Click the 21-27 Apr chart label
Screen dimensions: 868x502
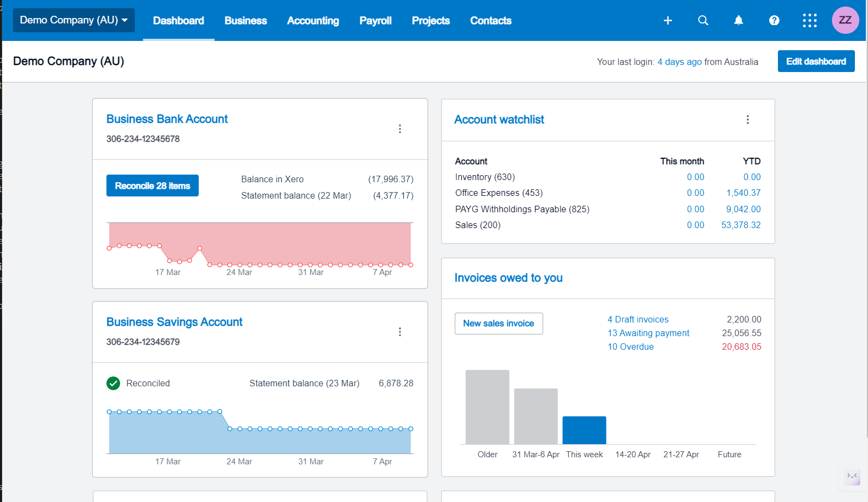681,455
